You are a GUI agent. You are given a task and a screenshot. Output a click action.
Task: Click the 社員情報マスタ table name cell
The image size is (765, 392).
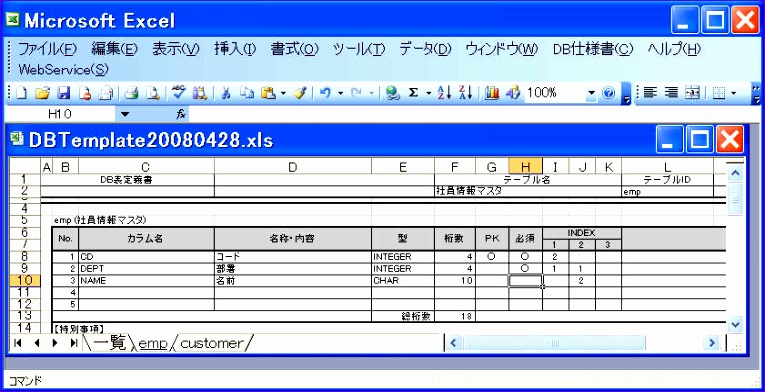(x=528, y=192)
